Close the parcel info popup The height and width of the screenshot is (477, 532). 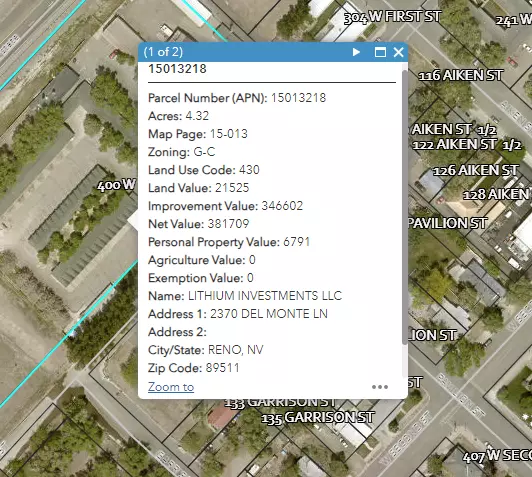coord(398,52)
